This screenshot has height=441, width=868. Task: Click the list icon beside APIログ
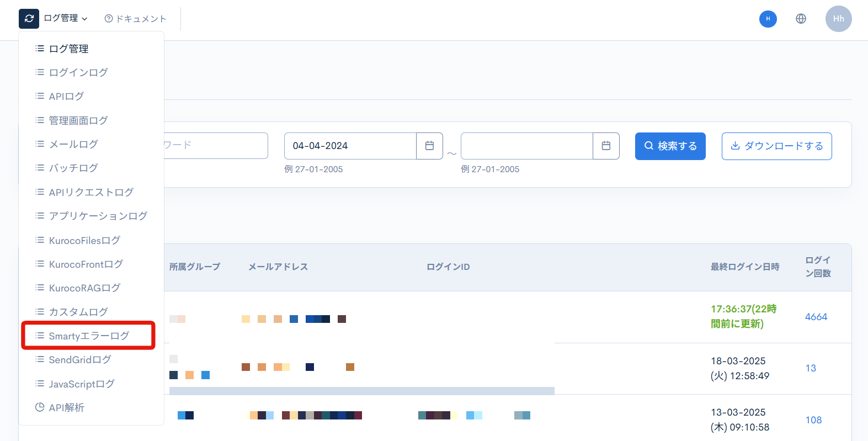[x=40, y=96]
